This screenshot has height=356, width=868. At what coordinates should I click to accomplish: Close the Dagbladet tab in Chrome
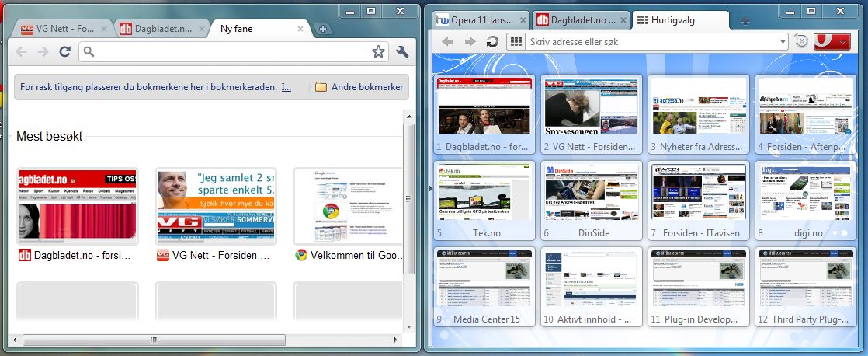[202, 29]
